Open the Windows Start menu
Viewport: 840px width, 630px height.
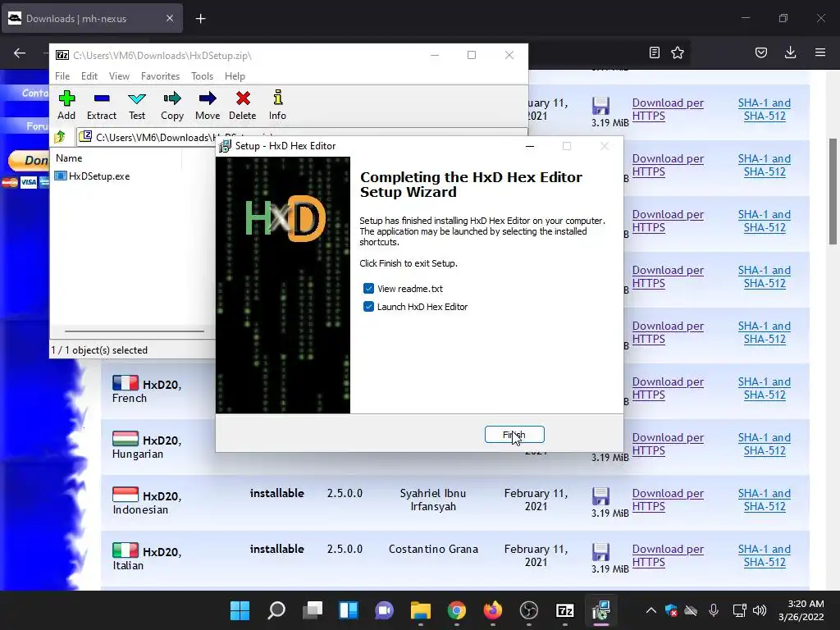click(x=240, y=609)
